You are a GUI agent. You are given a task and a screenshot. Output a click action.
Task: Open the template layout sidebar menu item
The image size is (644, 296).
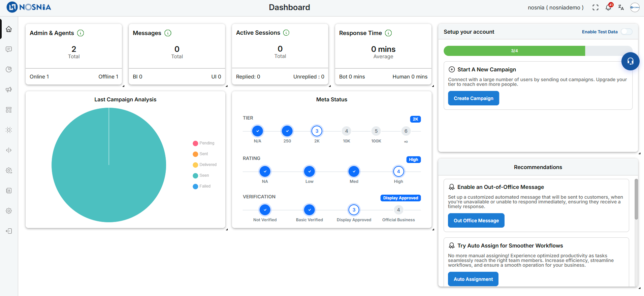pyautogui.click(x=9, y=110)
